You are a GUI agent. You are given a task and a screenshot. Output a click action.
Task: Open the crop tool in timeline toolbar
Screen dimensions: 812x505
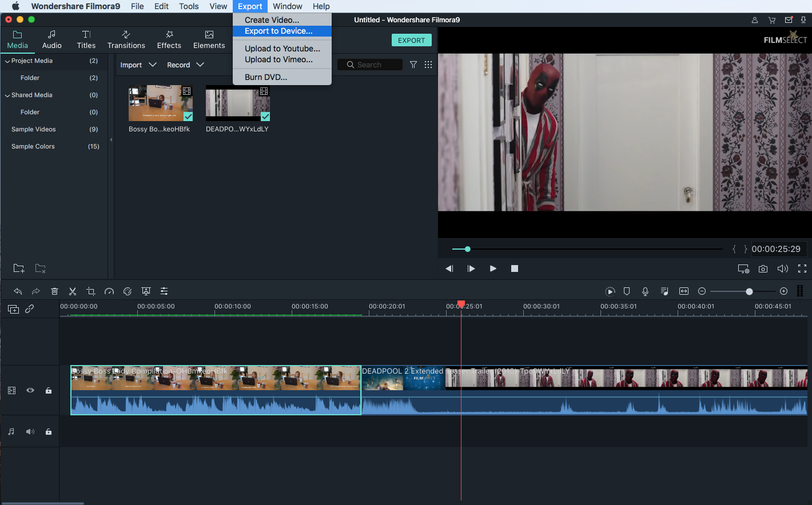[91, 291]
